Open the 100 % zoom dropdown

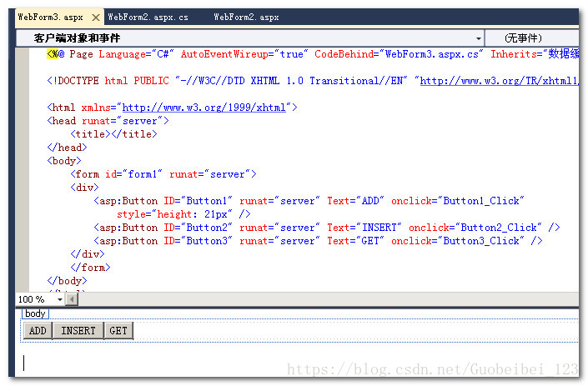[59, 299]
